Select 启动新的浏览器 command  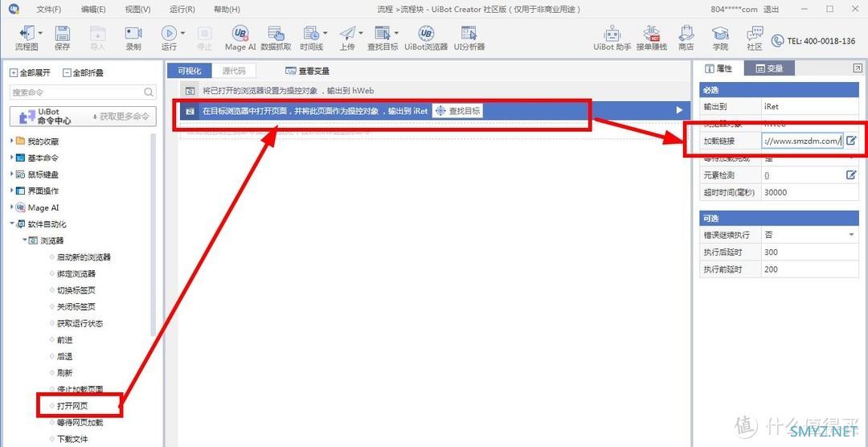click(84, 257)
